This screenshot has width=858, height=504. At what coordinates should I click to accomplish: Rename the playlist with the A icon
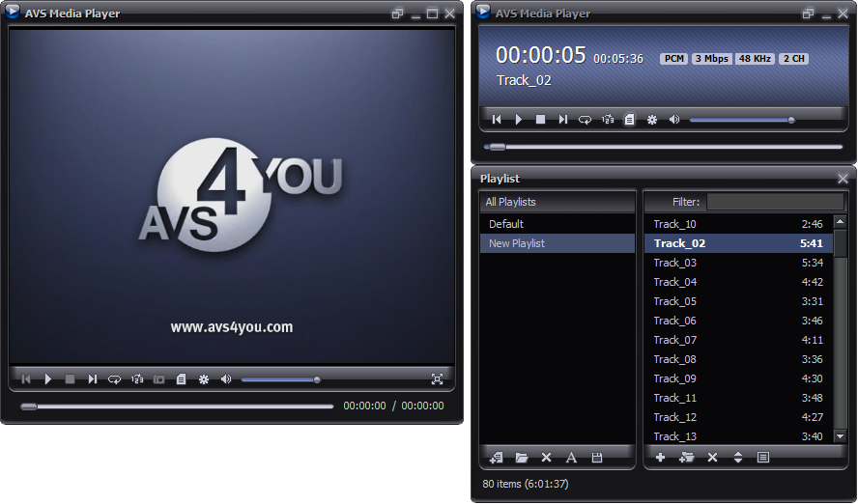coord(571,458)
